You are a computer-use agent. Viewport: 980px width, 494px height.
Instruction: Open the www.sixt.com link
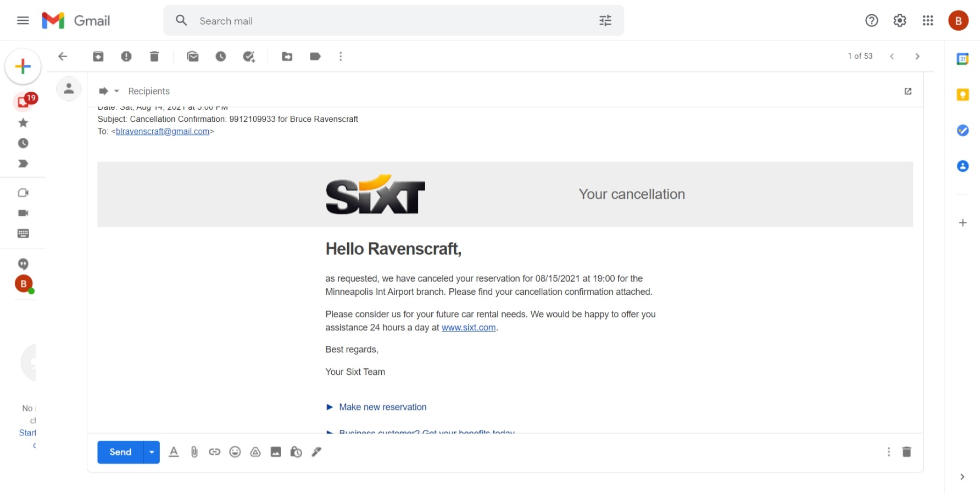(468, 328)
